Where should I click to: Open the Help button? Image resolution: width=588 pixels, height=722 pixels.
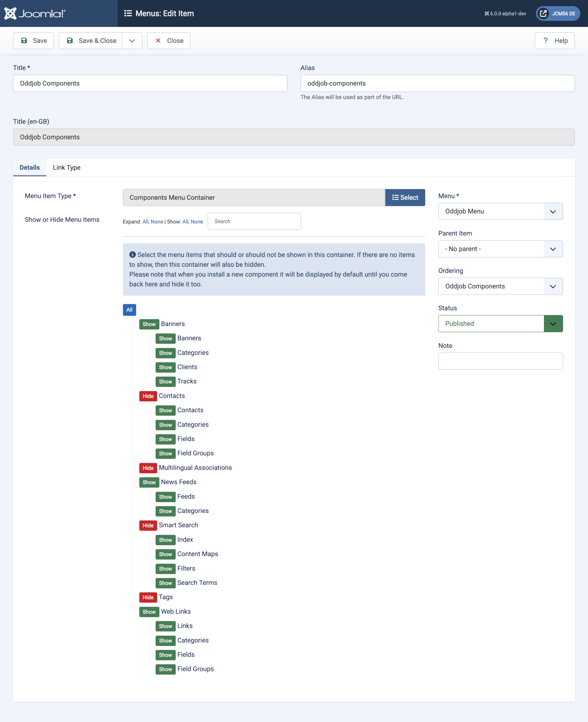point(555,40)
